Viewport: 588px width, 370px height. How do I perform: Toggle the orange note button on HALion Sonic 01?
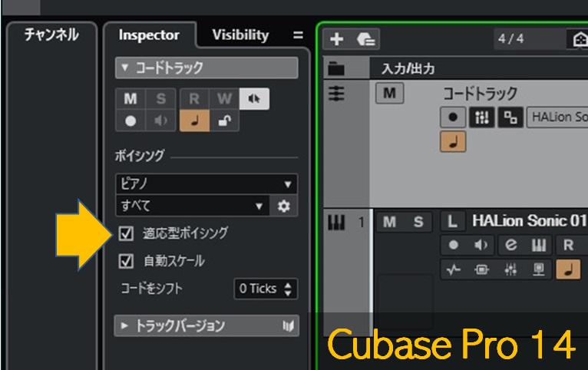click(x=568, y=269)
